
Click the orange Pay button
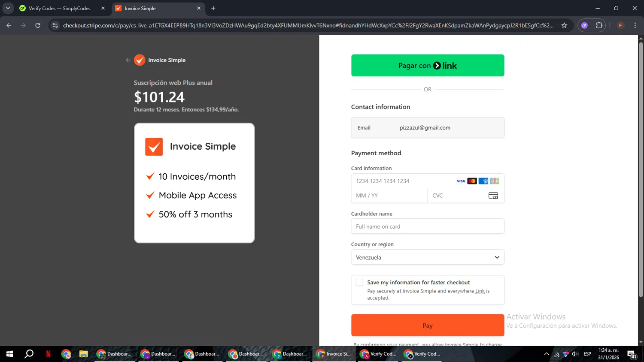428,326
